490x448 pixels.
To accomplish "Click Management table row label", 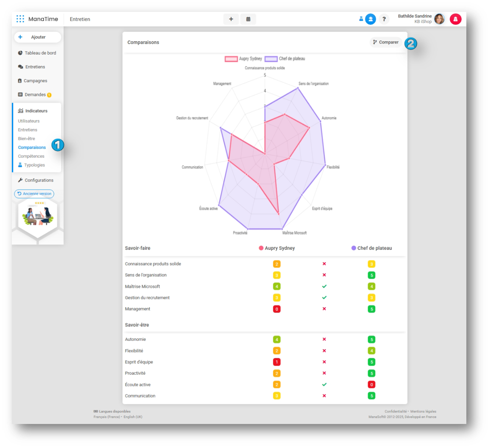I will pyautogui.click(x=137, y=309).
